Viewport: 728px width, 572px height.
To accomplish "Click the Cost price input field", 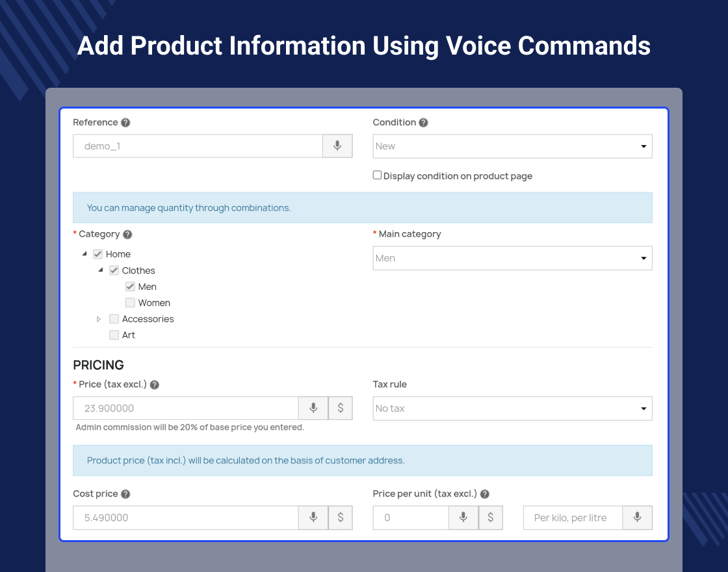I will click(x=186, y=517).
